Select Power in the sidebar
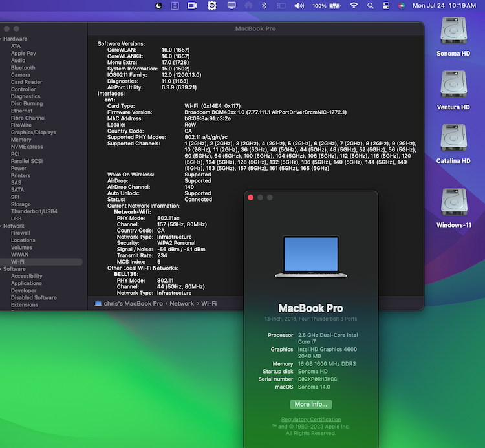Screen dimensions: 485x448 point(19,168)
